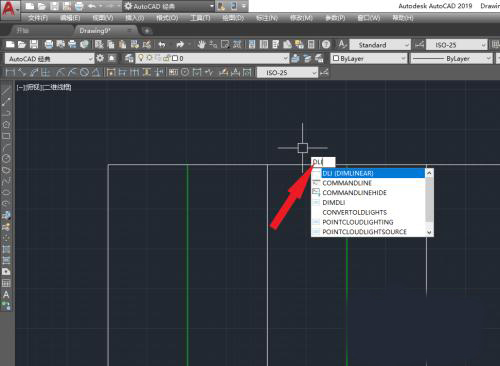Open the 帮助(H) menu
The width and height of the screenshot is (500, 366).
click(x=403, y=18)
